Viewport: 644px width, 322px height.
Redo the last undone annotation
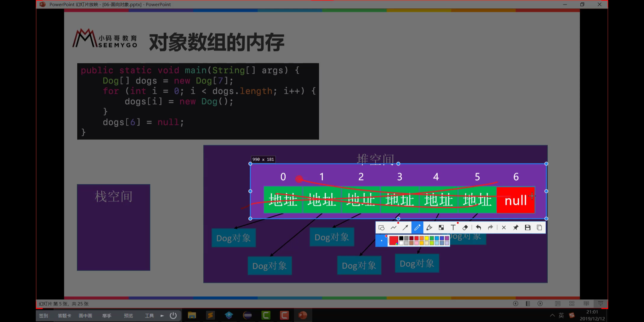click(490, 227)
